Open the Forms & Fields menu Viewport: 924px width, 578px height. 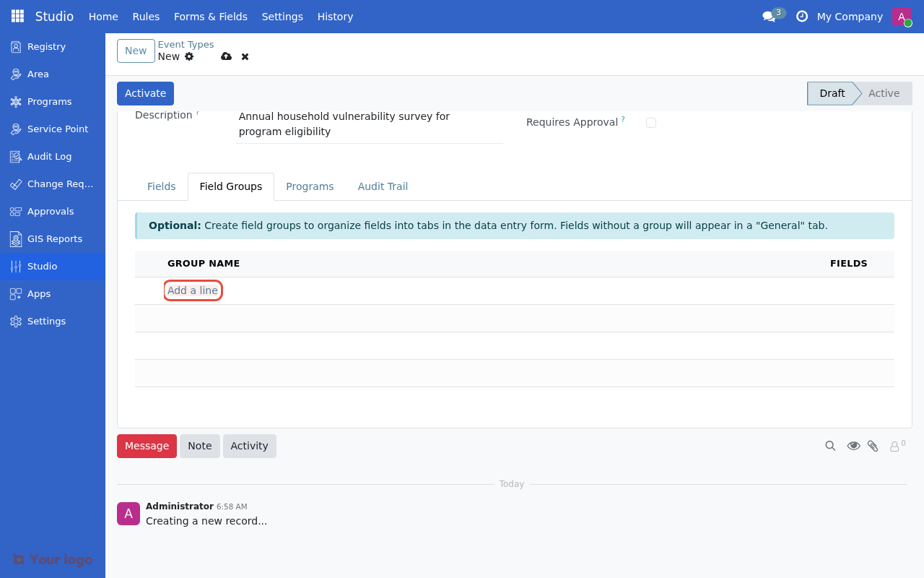click(x=211, y=17)
